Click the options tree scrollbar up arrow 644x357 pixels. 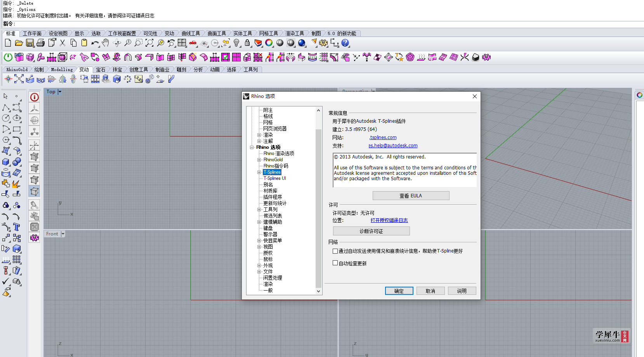[319, 110]
